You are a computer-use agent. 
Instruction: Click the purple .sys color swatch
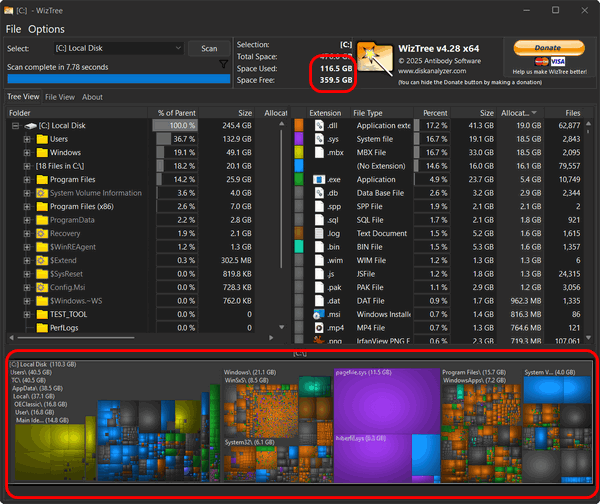pos(299,139)
